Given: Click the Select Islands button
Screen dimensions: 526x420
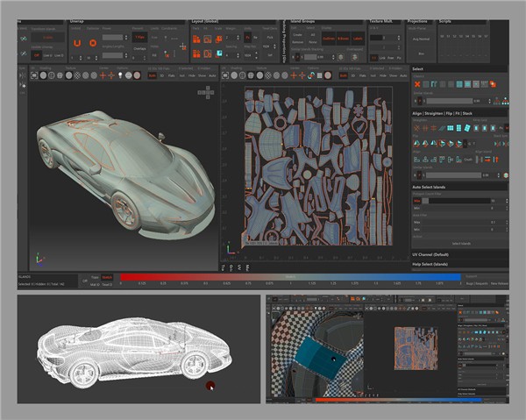Looking at the screenshot, I should point(461,244).
